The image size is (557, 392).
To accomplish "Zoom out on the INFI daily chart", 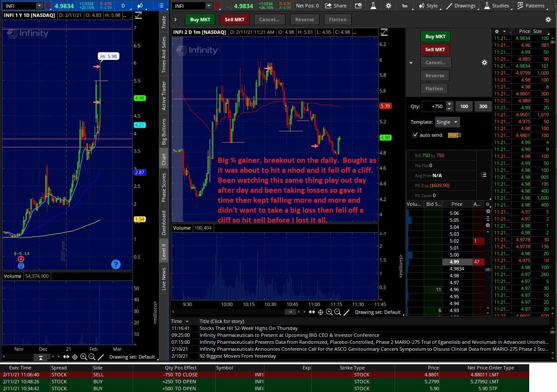I will 92,357.
